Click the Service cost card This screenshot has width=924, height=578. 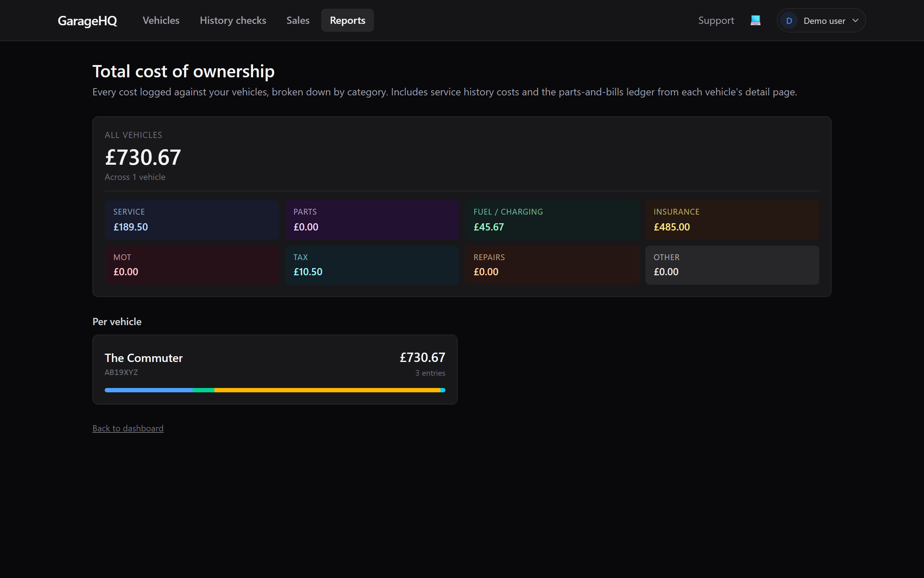point(192,220)
